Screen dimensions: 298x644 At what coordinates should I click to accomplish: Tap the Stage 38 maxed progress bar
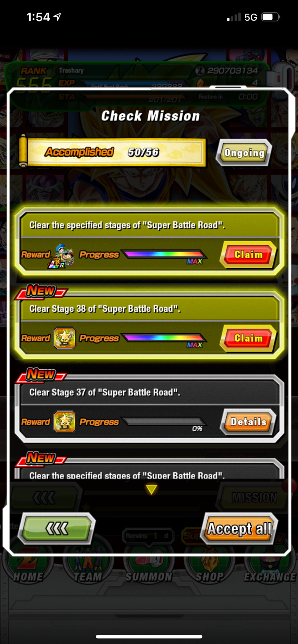click(x=164, y=338)
